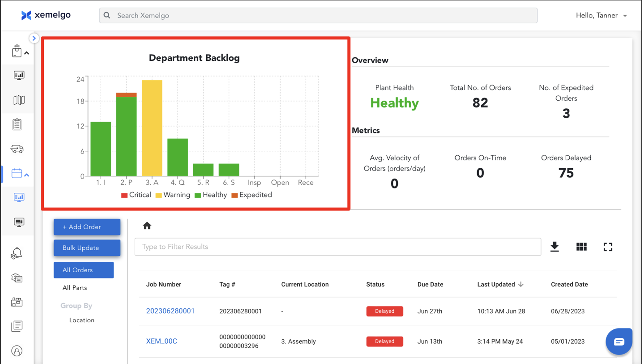Open the map icon in sidebar
The image size is (642, 364).
pos(19,100)
